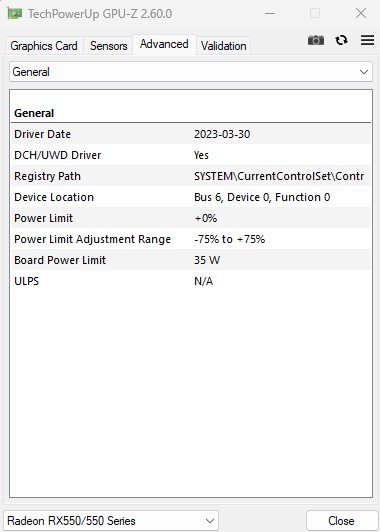This screenshot has height=532, width=380.
Task: Click the SYSTEM\CurrentControlSet registry value
Action: click(279, 176)
